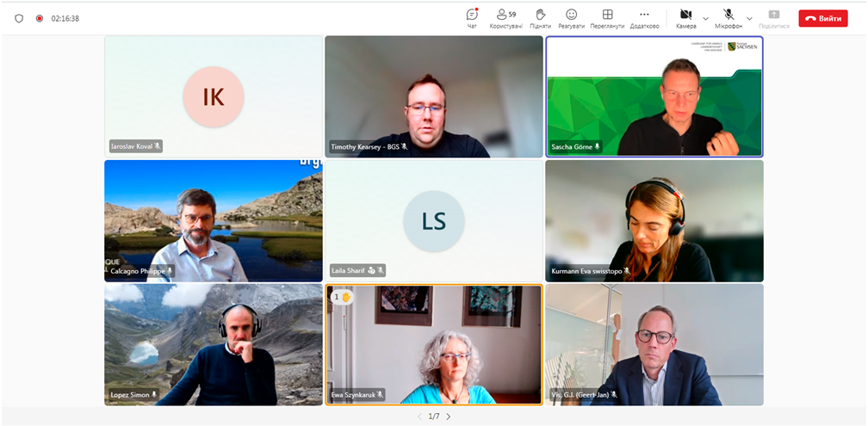Click muted mic icon beside Timothy Kearsey
The height and width of the screenshot is (426, 868).
pos(404,146)
